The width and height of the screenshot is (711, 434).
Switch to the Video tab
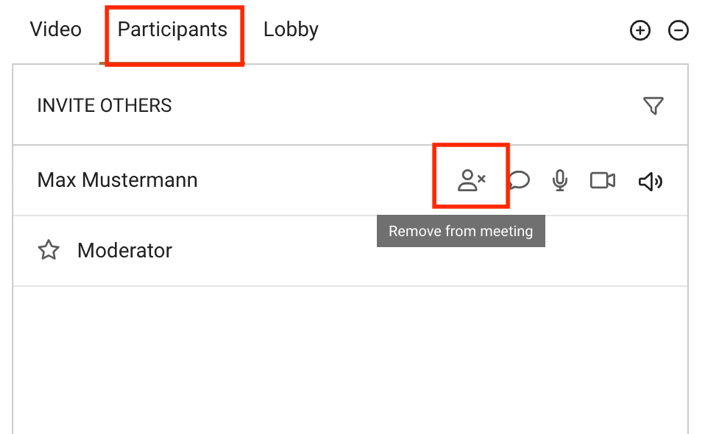point(56,29)
